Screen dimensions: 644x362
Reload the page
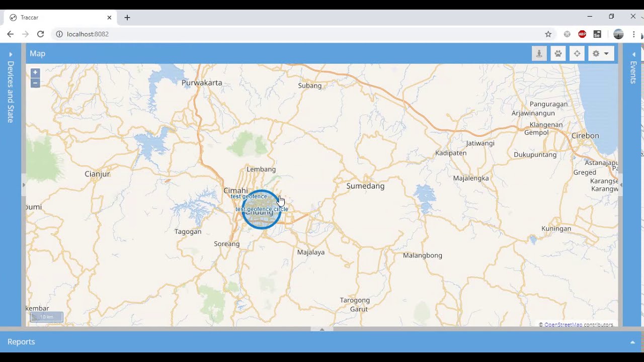click(x=41, y=34)
